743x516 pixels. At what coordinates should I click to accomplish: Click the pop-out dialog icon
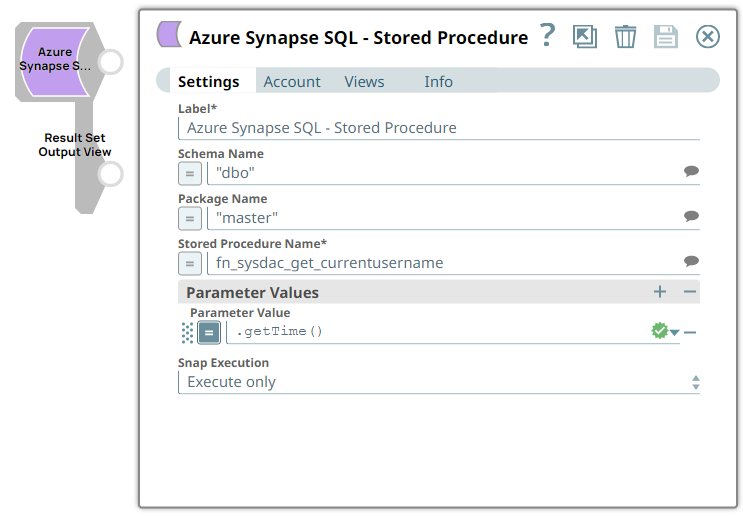pos(585,36)
